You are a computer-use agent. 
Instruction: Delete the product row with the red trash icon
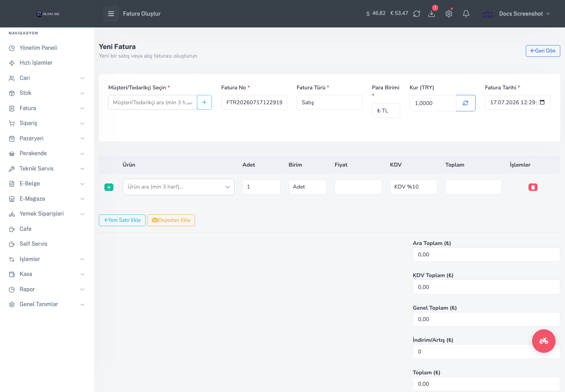click(x=533, y=187)
